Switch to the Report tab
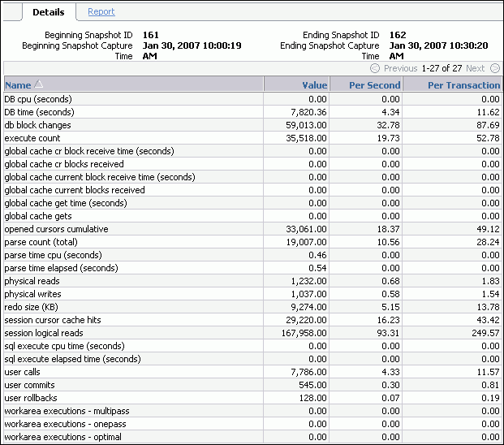504x445 pixels. point(101,12)
